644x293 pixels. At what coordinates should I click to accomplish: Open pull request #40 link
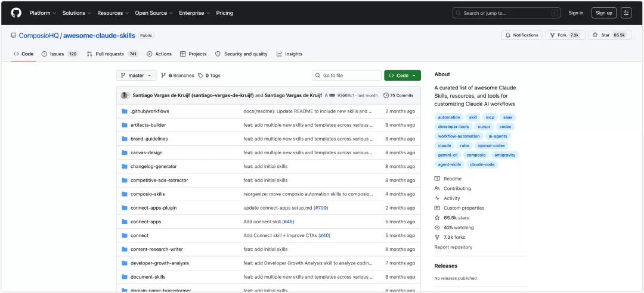pos(324,236)
